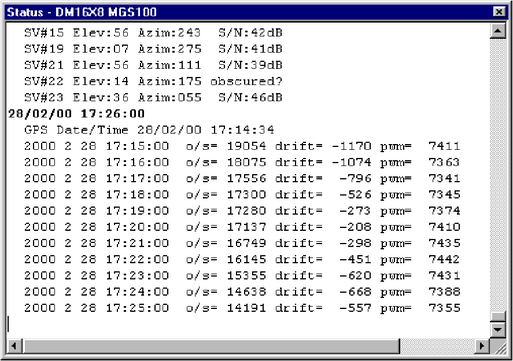
Task: Click the horizontal scrollbar right arrow
Action: coord(481,346)
